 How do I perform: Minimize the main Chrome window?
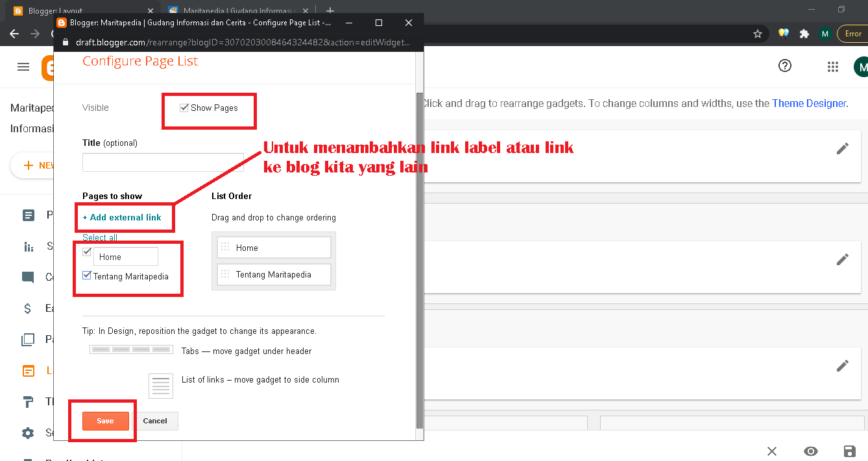pos(812,9)
